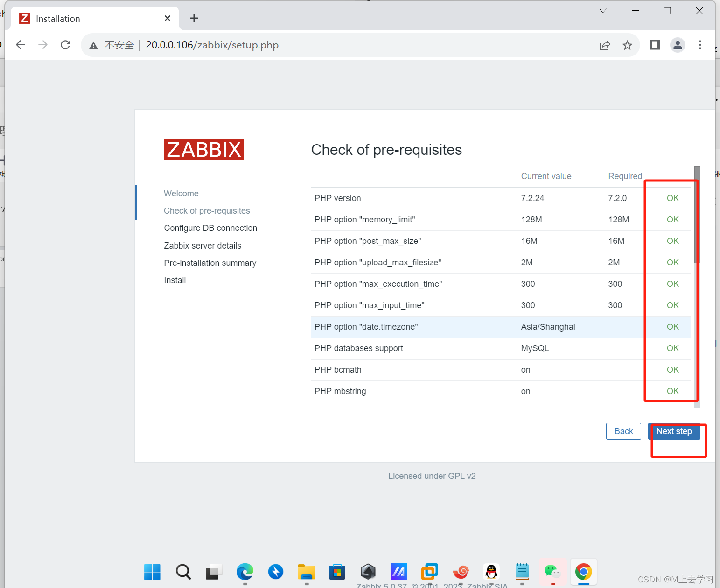Select Pre-installation summary step
This screenshot has width=720, height=588.
click(x=210, y=263)
